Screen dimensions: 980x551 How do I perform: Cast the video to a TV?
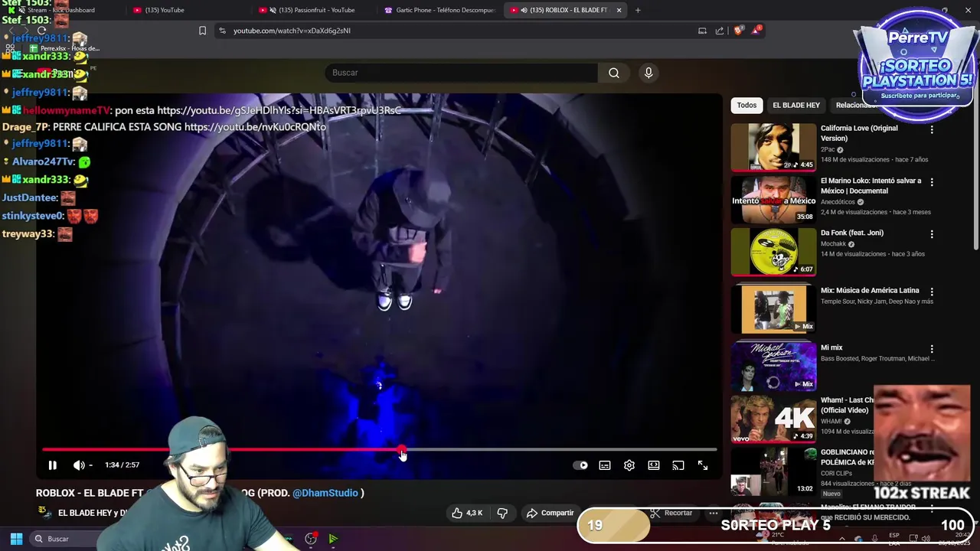678,465
